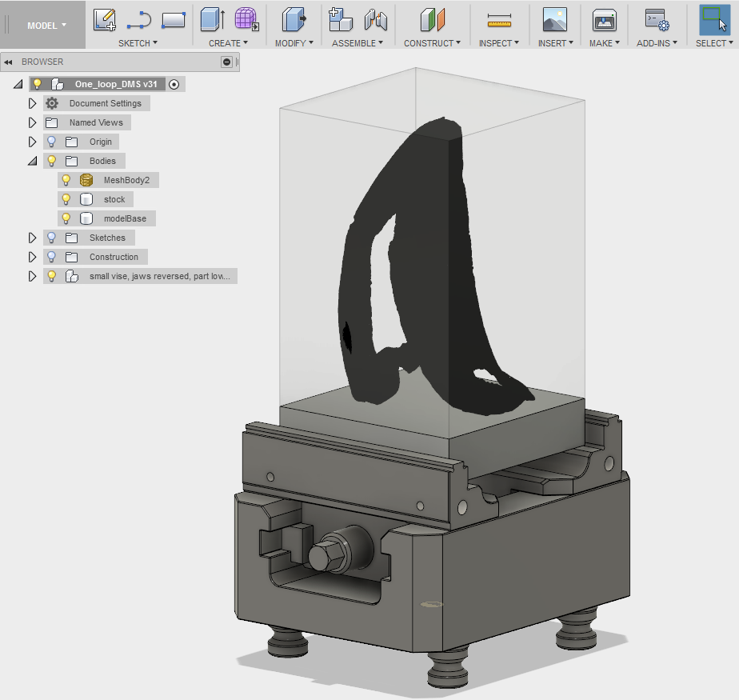The image size is (739, 700).
Task: Click the Measure ruler icon
Action: (499, 20)
